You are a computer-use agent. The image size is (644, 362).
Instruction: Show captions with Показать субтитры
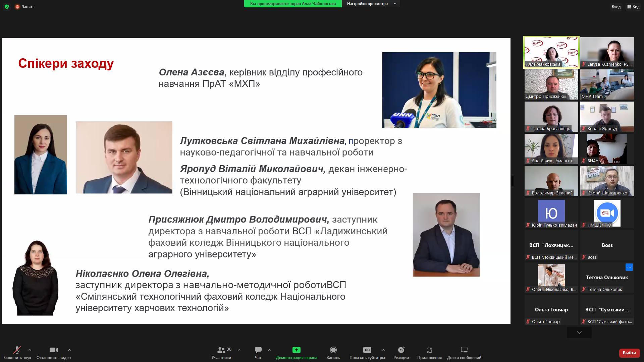point(367,353)
